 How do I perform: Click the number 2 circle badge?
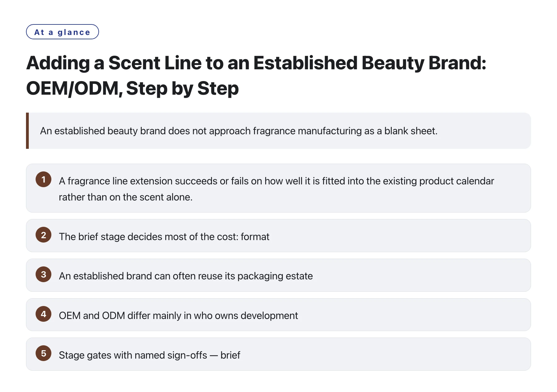coord(43,235)
